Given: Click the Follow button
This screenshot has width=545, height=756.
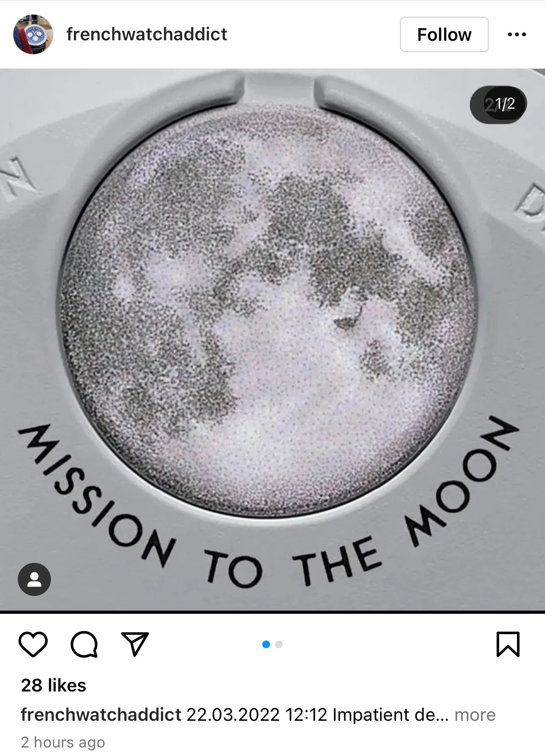Looking at the screenshot, I should pyautogui.click(x=444, y=34).
